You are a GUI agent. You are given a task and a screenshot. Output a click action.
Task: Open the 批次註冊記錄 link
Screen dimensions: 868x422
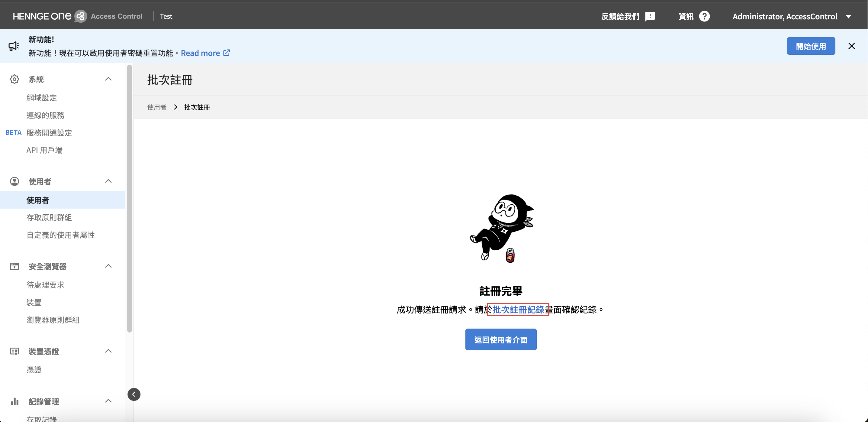[518, 310]
